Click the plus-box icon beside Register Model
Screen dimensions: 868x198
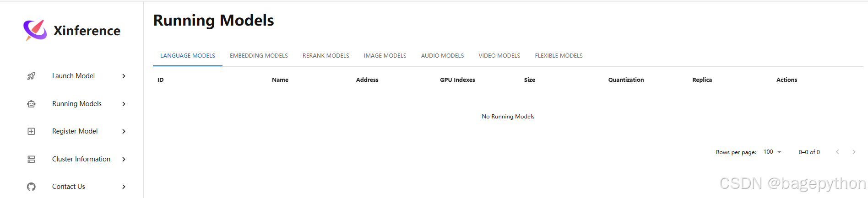point(31,131)
